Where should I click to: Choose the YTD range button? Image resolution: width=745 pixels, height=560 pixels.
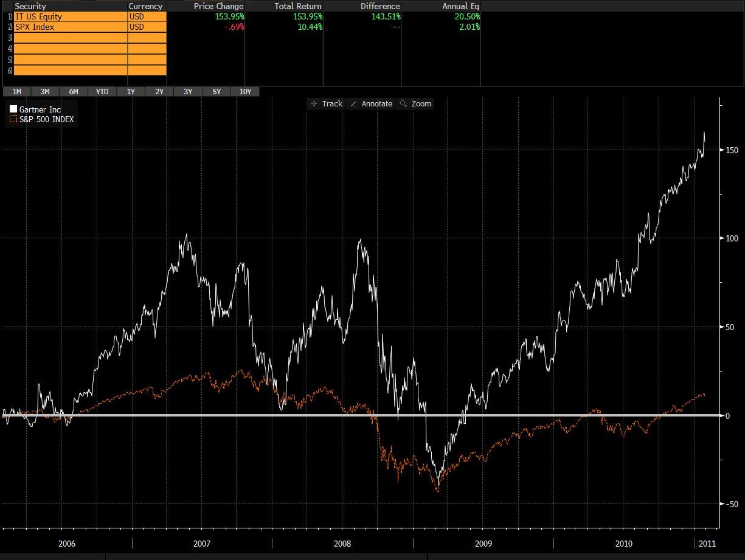[x=102, y=92]
